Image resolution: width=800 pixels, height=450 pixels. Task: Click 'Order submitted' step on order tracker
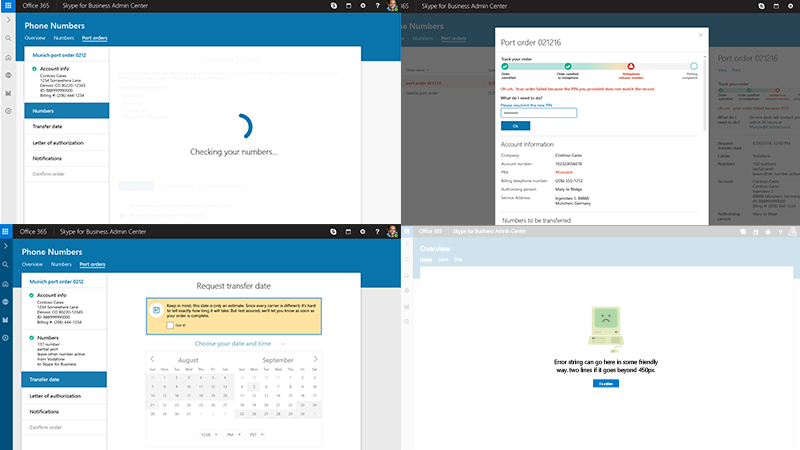[x=505, y=66]
